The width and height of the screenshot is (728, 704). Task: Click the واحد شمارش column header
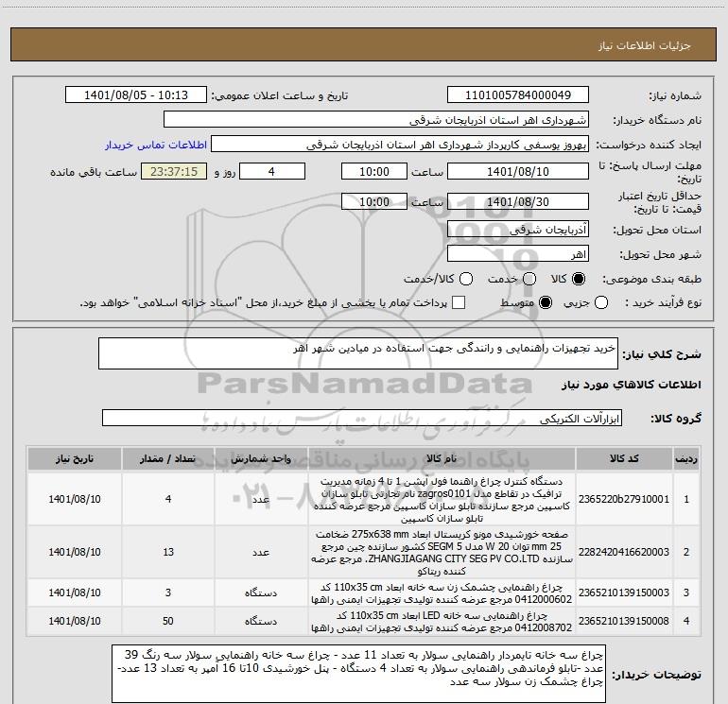click(261, 458)
